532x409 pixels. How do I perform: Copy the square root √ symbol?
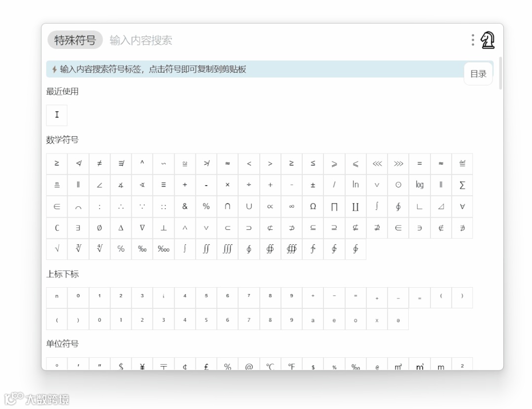(x=57, y=249)
